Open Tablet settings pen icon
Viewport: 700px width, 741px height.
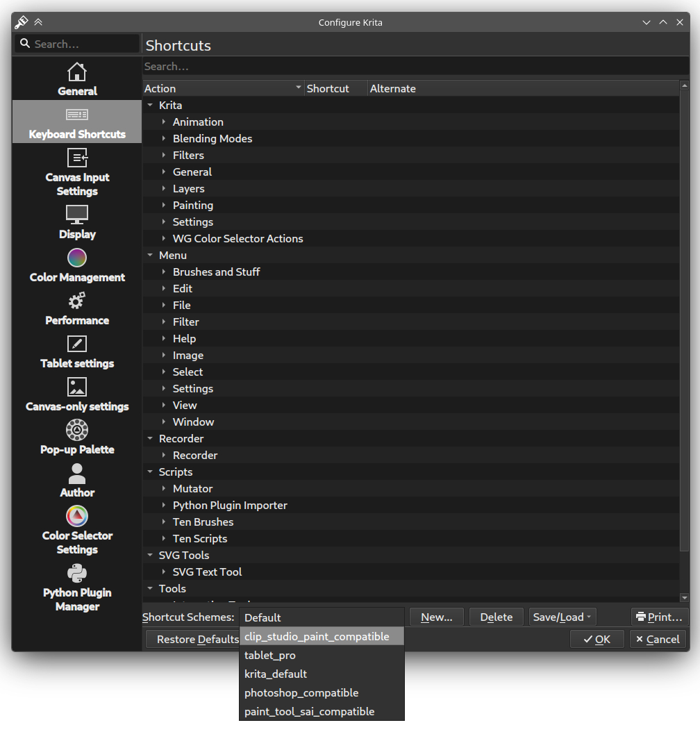(77, 344)
